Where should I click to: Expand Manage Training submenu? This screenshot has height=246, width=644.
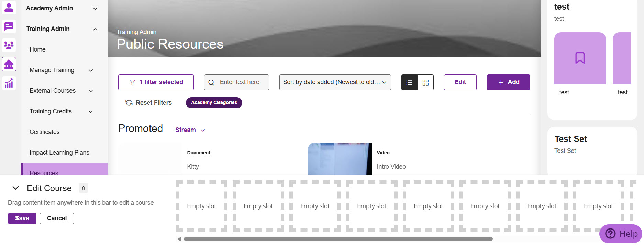click(91, 70)
